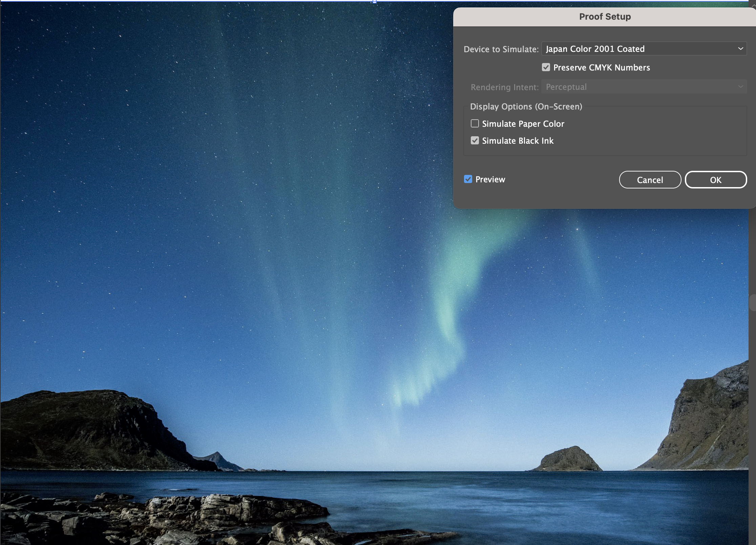
Task: Click the Rendering Intent label text
Action: 504,87
